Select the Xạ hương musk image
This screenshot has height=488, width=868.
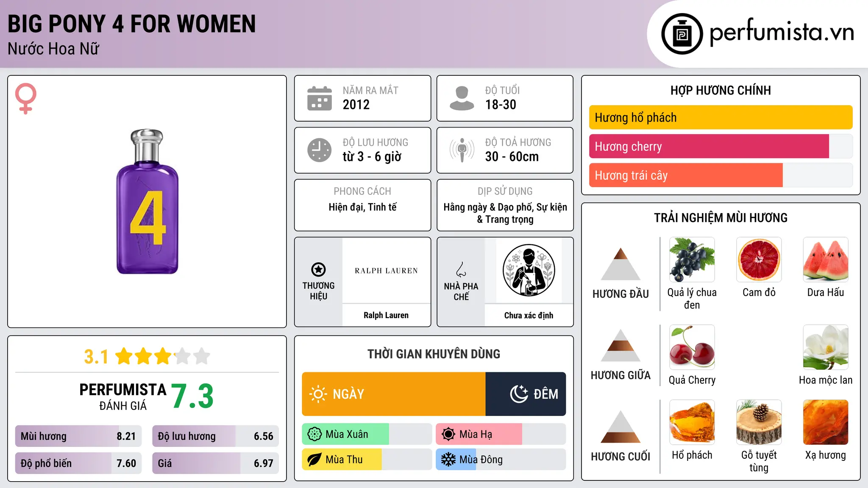tap(826, 422)
